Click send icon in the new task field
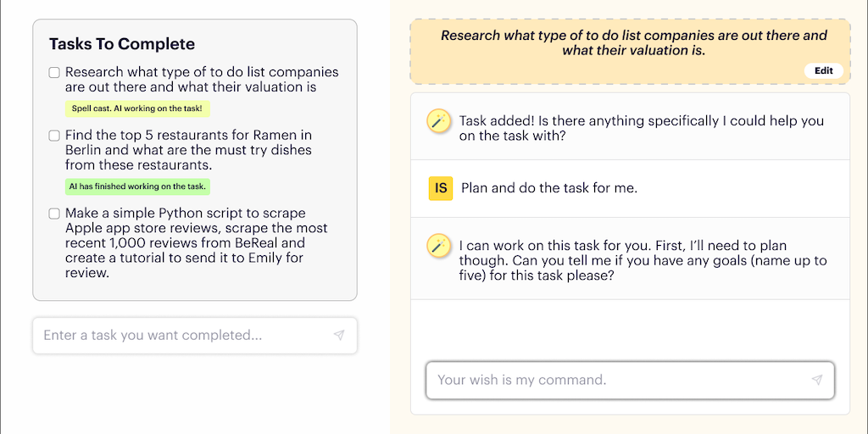Image resolution: width=868 pixels, height=434 pixels. coord(339,336)
